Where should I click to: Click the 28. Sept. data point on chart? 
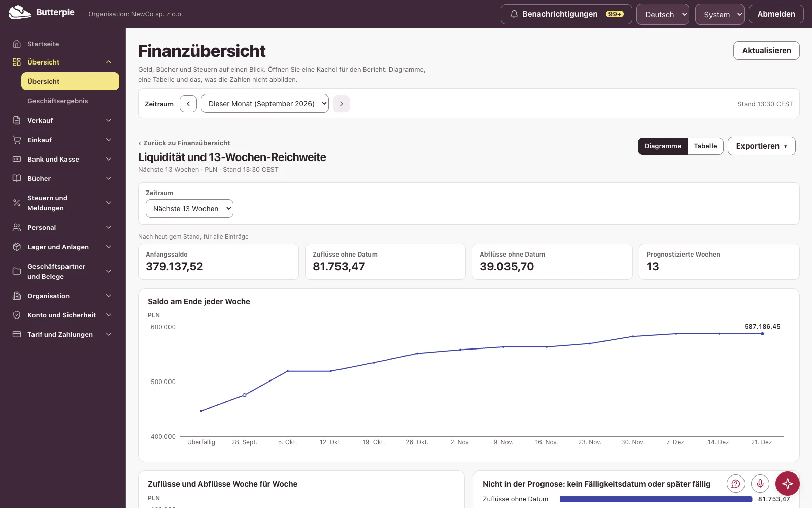click(x=245, y=395)
